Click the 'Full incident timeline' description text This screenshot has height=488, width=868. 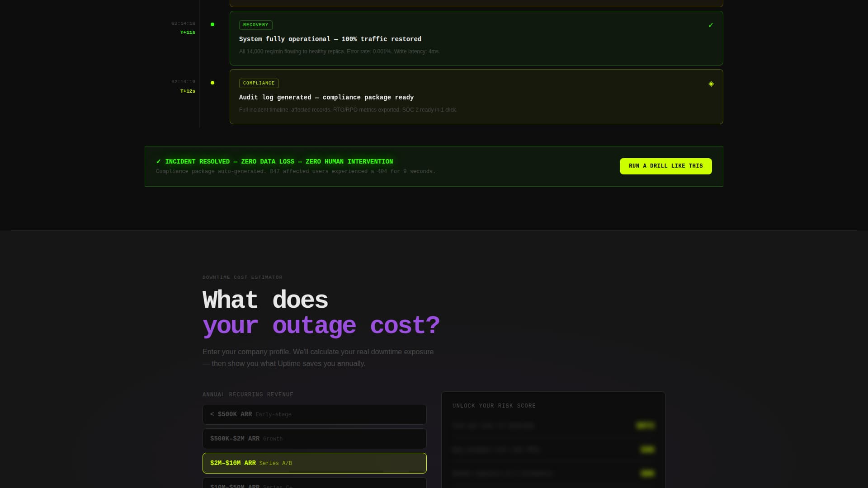pyautogui.click(x=348, y=110)
